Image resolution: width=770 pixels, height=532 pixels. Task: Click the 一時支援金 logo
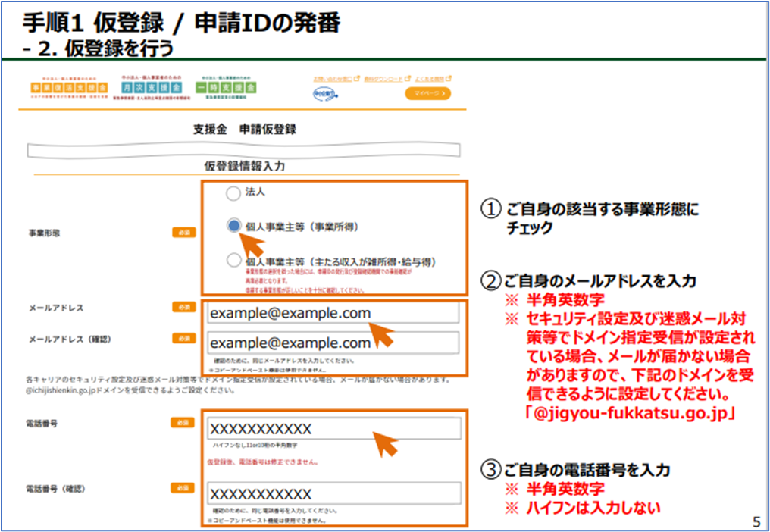(x=227, y=89)
